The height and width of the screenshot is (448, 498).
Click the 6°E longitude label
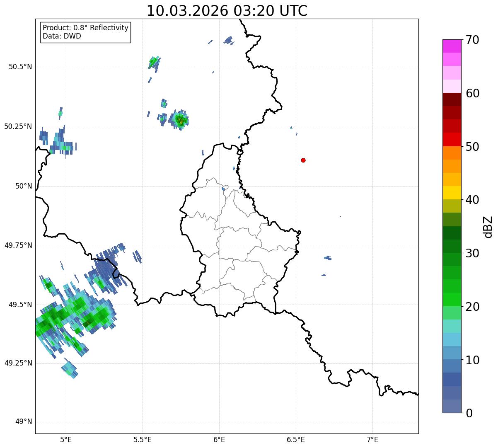pos(219,439)
